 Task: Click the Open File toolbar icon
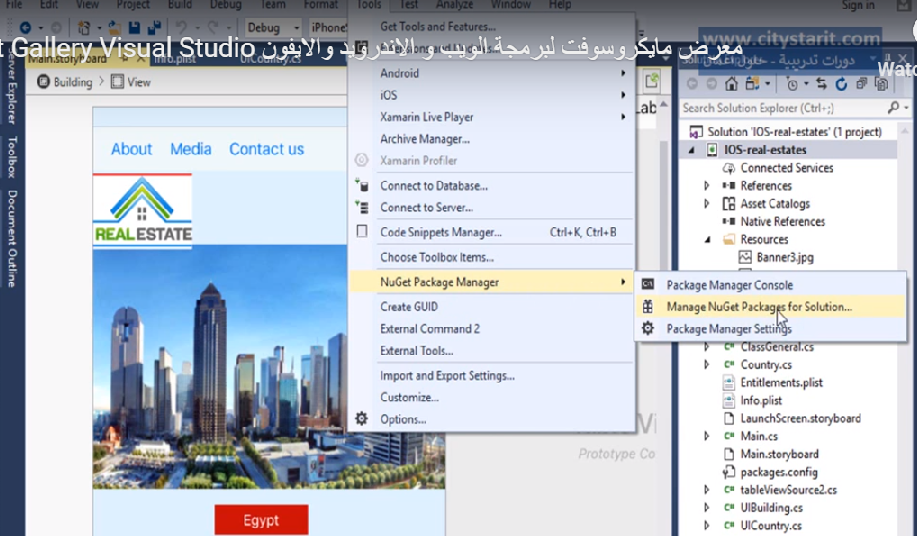coord(114,27)
